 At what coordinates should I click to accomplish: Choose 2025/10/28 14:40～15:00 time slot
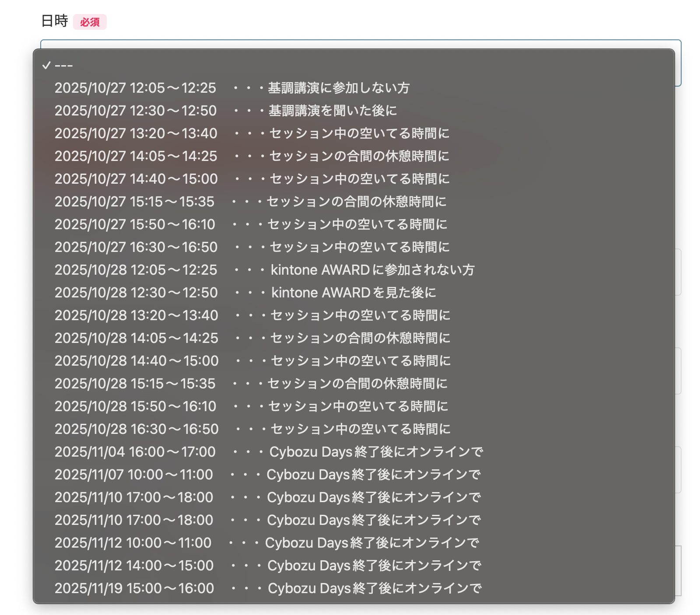click(x=252, y=361)
